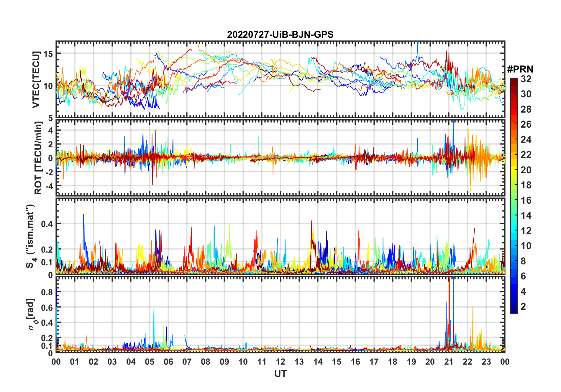Click the PRN colorbar gradient strip
Viewport: 561px width, 392px height.
(514, 196)
